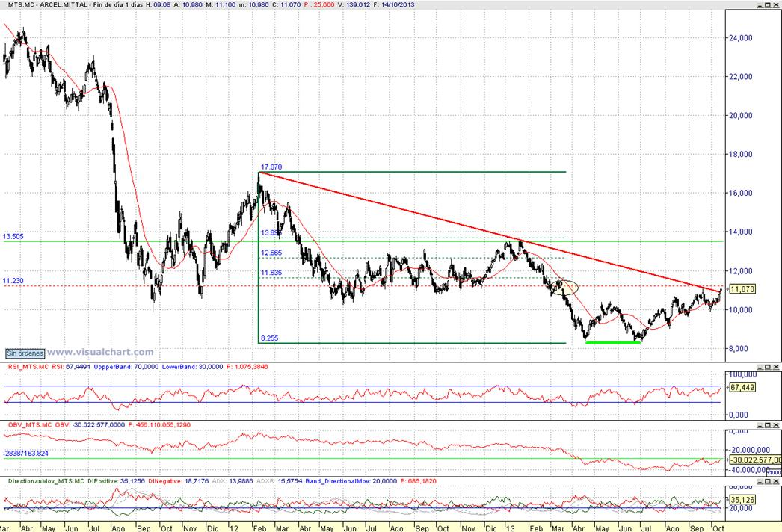Select the '8.255' low level label
Screen dimensions: 782x532
click(x=270, y=338)
